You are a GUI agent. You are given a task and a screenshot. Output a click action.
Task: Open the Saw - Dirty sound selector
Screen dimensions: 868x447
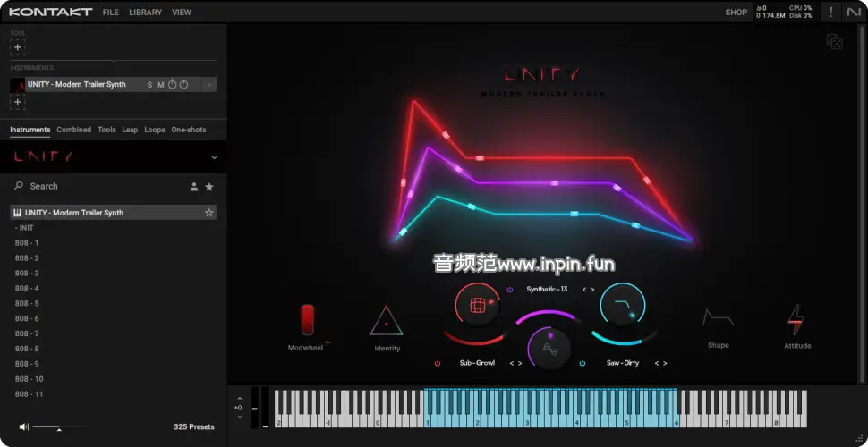pyautogui.click(x=622, y=363)
